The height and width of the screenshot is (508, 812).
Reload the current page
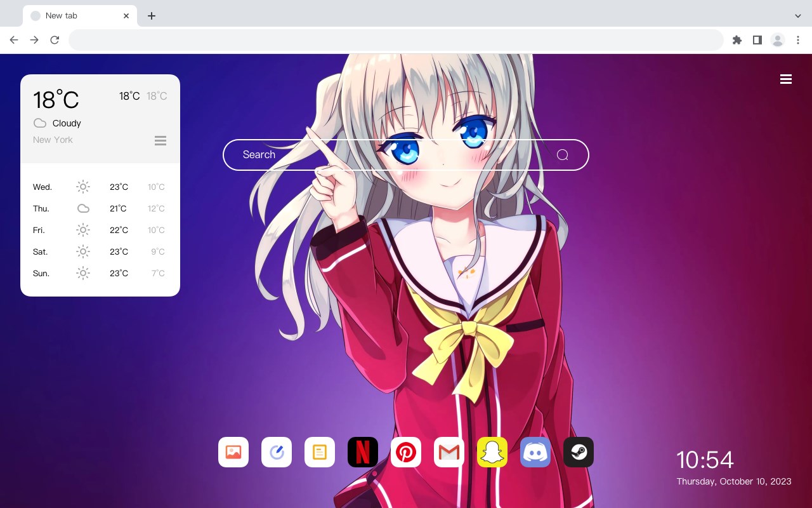tap(55, 40)
